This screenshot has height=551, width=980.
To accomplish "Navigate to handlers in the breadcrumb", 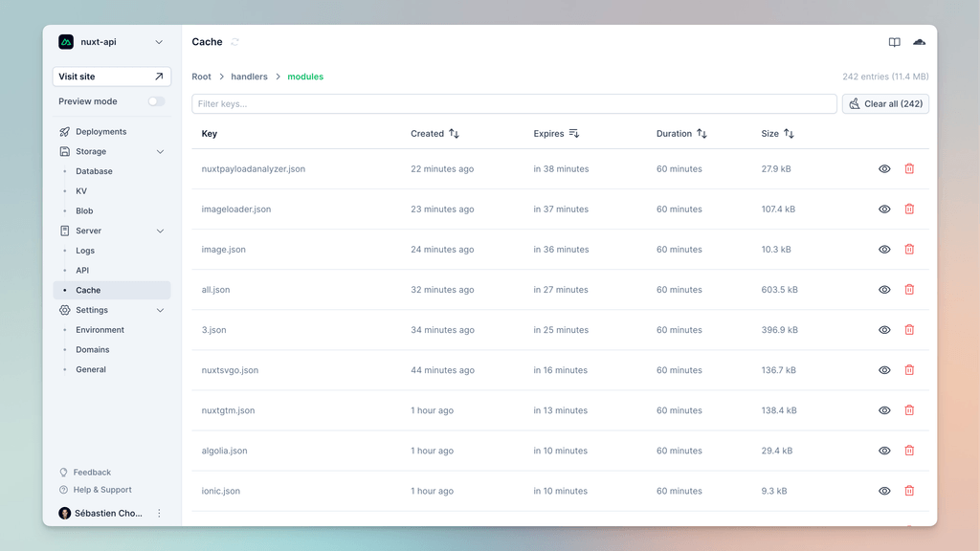I will click(249, 77).
